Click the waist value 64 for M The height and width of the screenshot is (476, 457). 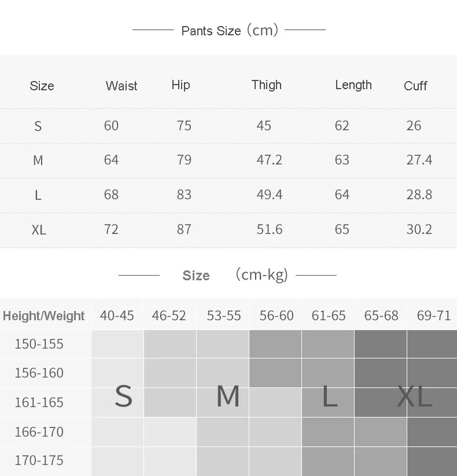point(111,160)
